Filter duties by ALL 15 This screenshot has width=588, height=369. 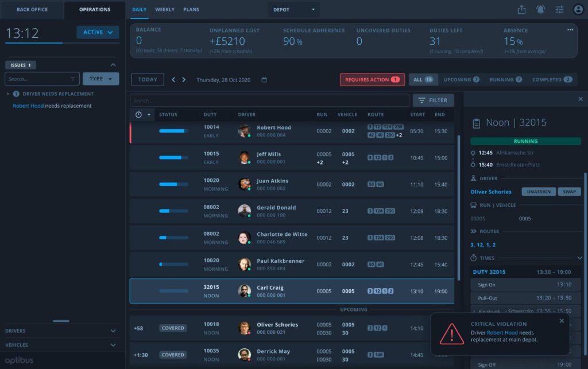(x=423, y=79)
